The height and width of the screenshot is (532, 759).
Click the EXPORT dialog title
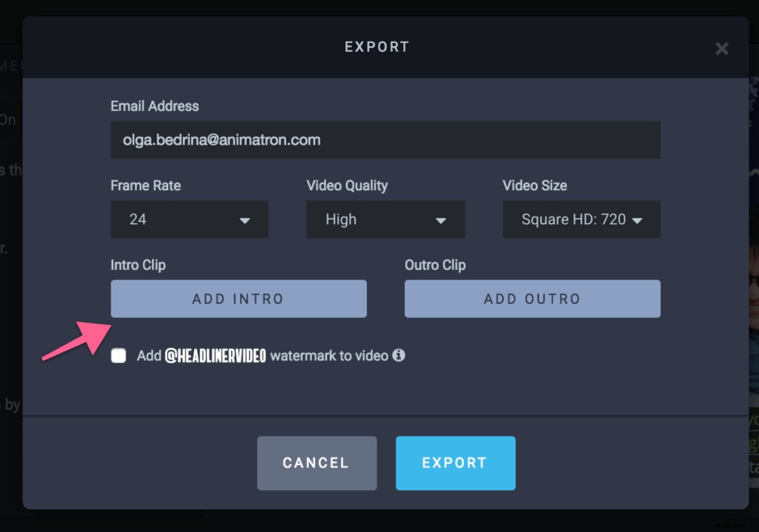click(x=377, y=46)
